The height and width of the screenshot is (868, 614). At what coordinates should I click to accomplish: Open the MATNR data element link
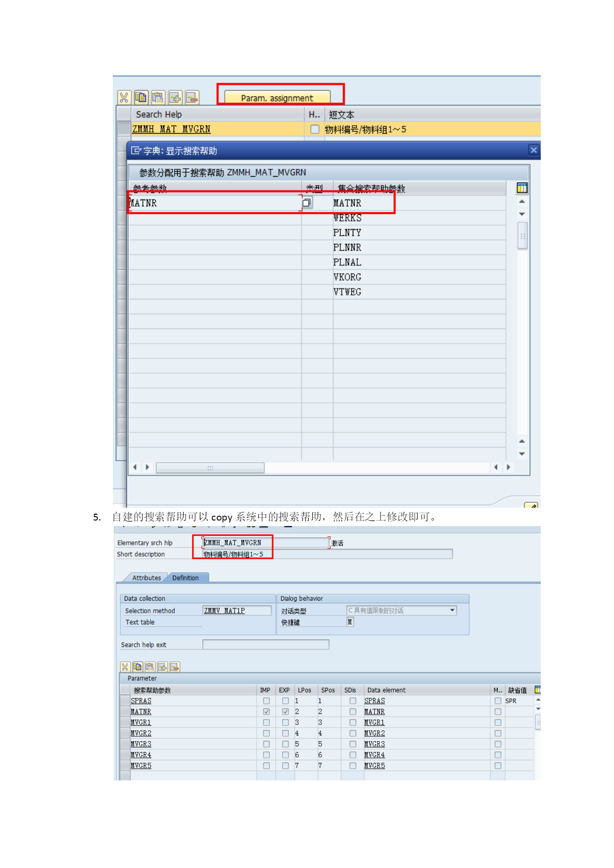click(375, 712)
